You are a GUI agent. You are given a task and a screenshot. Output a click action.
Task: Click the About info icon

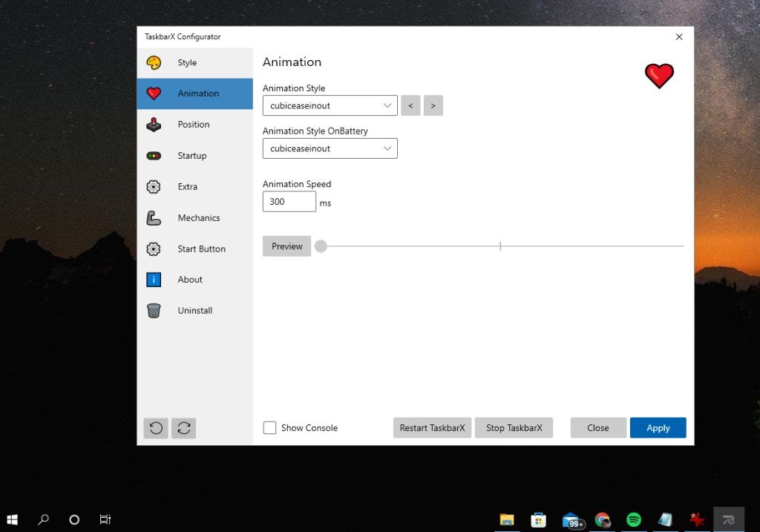tap(154, 280)
